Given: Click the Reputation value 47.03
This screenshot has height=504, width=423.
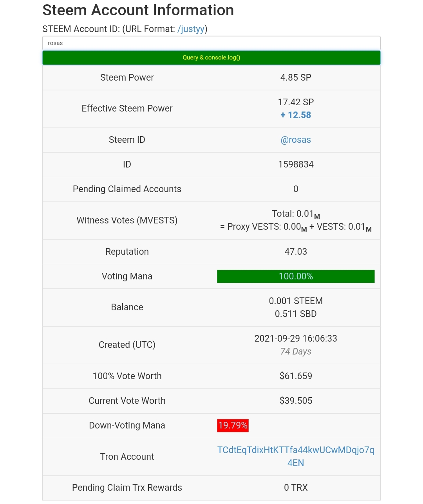Looking at the screenshot, I should pos(296,252).
